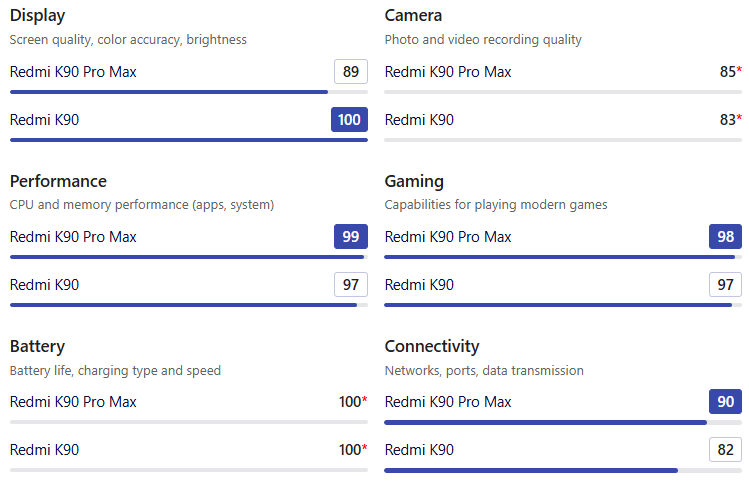Click Redmi K90 Pro Max Connectivity progress bar
749x484 pixels.
563,422
